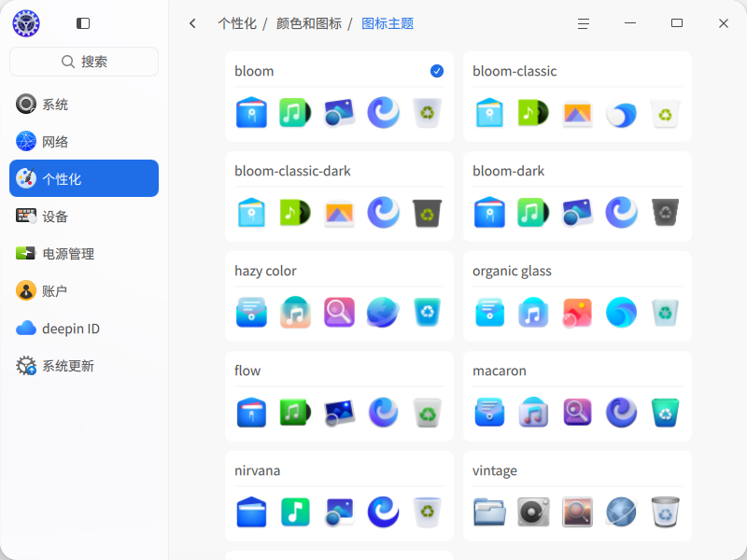Select the bloom-classic-dark theme title
747x560 pixels.
[292, 171]
